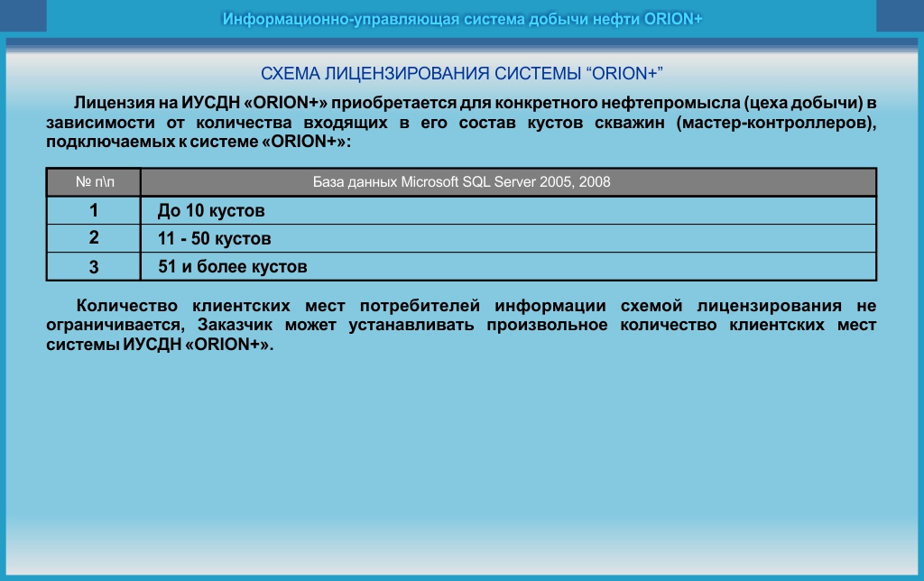Image resolution: width=924 pixels, height=581 pixels.
Task: Select the row number 1 cell
Action: click(94, 211)
